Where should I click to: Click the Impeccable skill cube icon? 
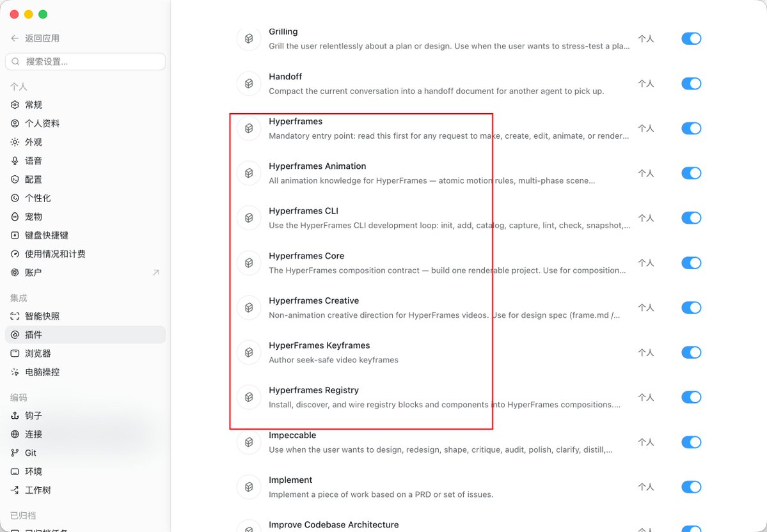click(x=249, y=442)
